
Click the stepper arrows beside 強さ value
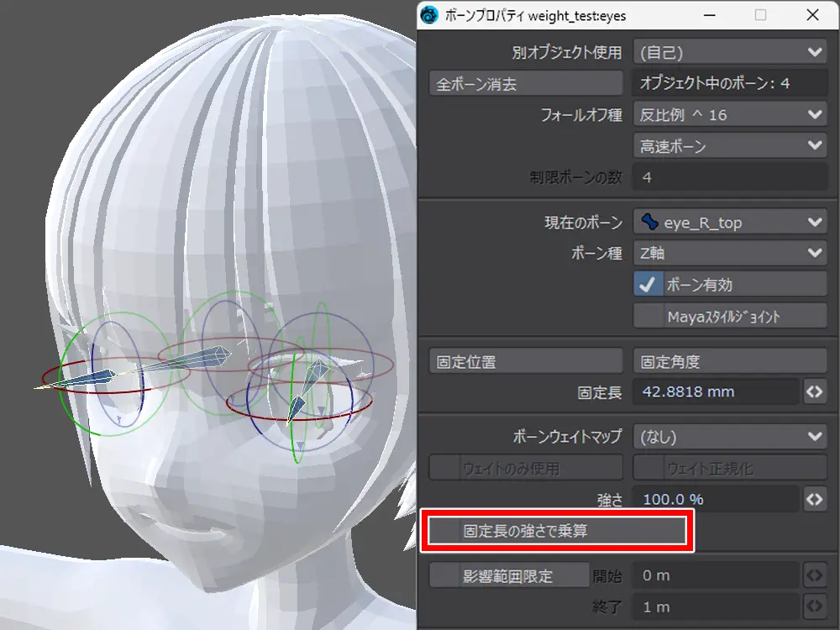pos(814,499)
